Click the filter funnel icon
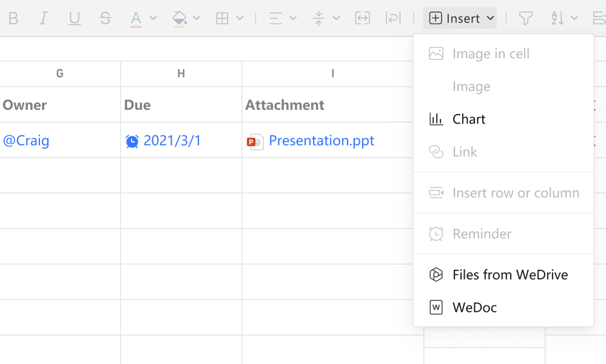This screenshot has width=606, height=364. click(525, 18)
